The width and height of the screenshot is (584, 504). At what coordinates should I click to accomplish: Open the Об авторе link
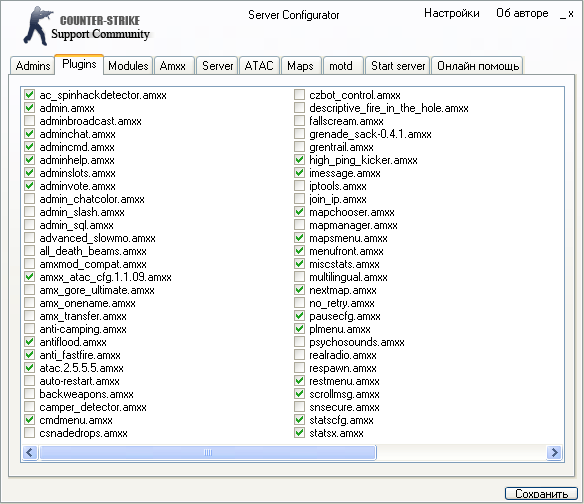pos(522,13)
